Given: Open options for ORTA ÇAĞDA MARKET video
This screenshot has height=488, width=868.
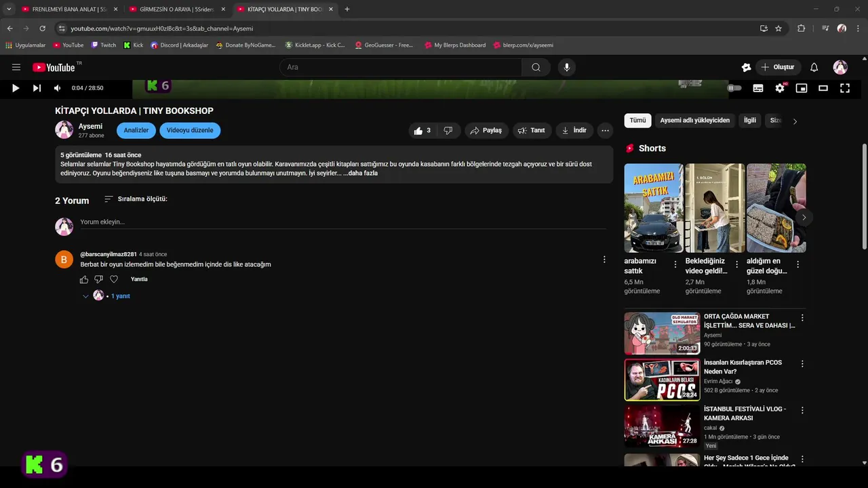Looking at the screenshot, I should point(802,317).
